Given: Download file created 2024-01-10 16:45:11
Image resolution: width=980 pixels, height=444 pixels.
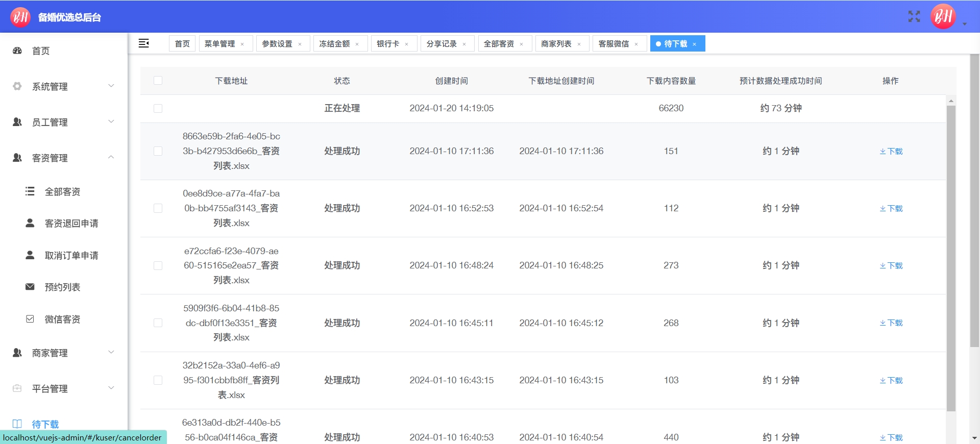Looking at the screenshot, I should point(891,323).
